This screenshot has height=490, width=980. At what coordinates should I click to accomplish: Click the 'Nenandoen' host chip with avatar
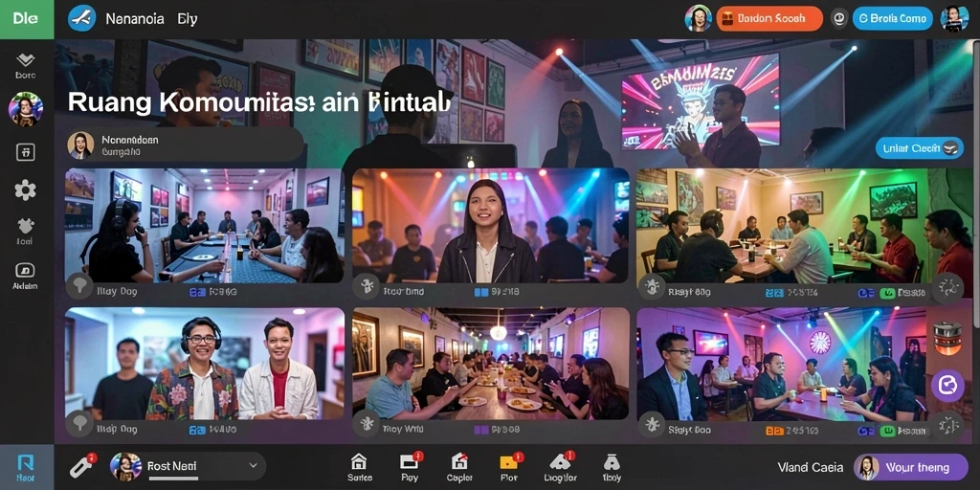(186, 145)
